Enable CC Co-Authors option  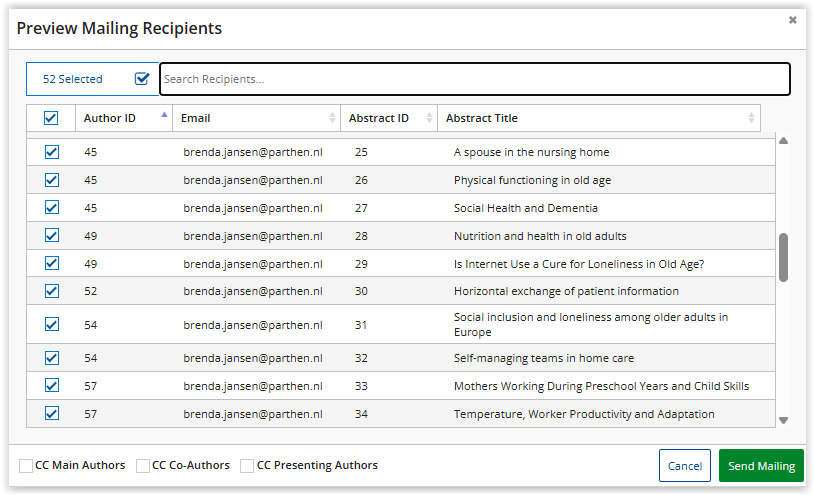(x=143, y=466)
